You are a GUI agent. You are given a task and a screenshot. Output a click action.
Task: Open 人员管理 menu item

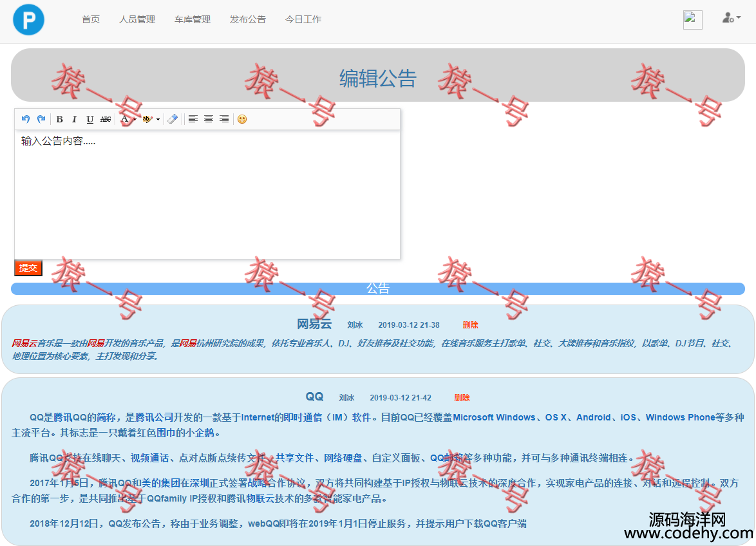click(137, 19)
